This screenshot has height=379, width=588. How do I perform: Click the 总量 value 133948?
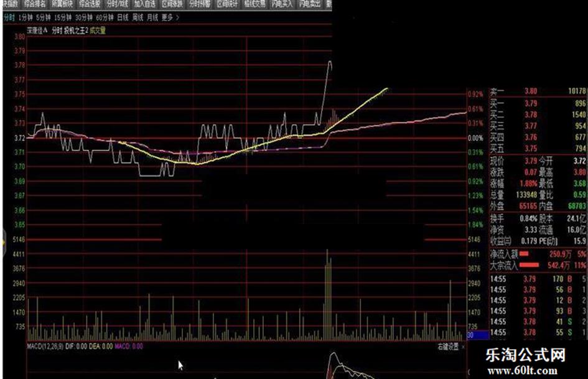coord(526,195)
